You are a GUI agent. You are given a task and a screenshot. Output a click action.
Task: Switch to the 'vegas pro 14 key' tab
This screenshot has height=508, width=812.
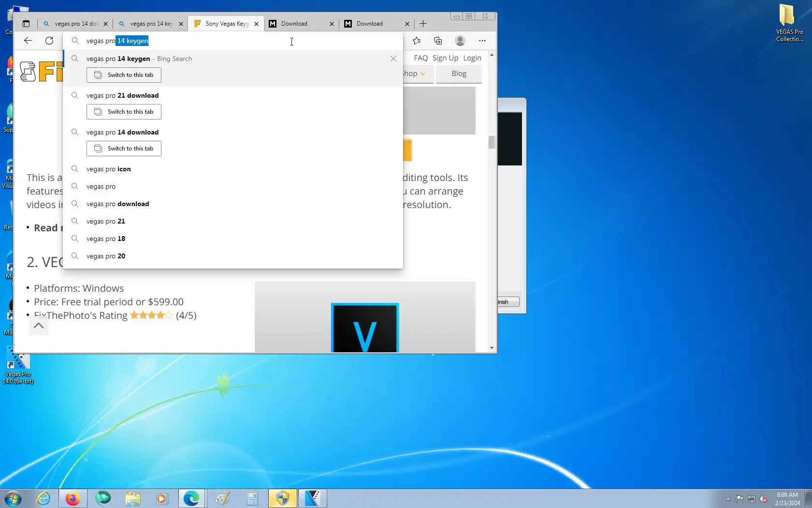(x=151, y=24)
